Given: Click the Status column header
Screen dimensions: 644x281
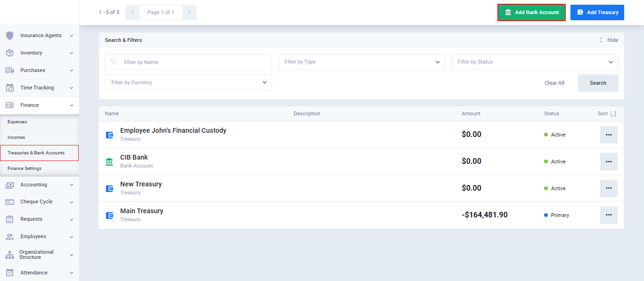Looking at the screenshot, I should pyautogui.click(x=552, y=113).
